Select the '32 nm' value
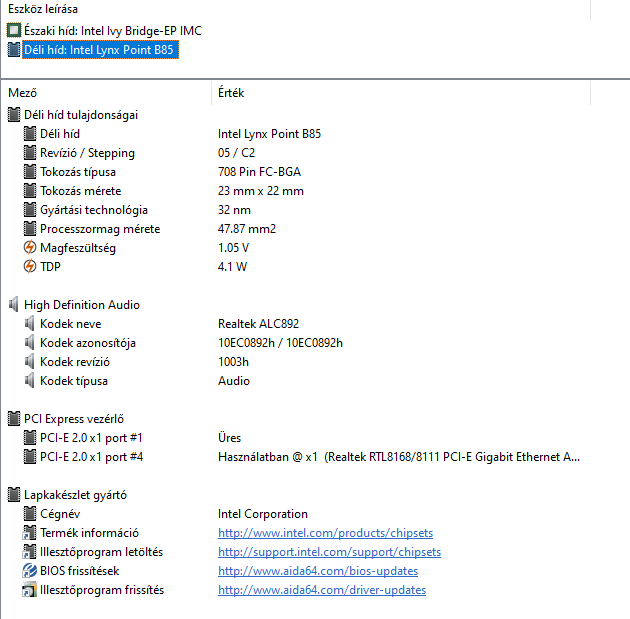 click(234, 210)
